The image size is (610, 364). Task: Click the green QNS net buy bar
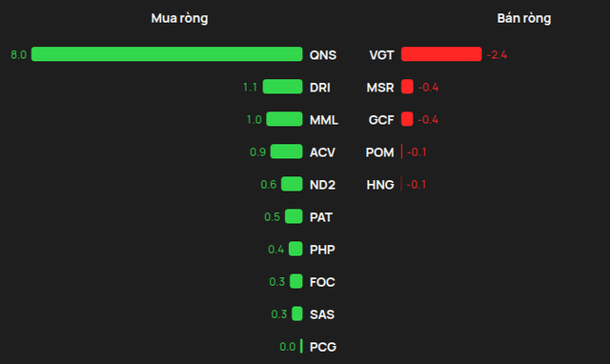pos(167,54)
